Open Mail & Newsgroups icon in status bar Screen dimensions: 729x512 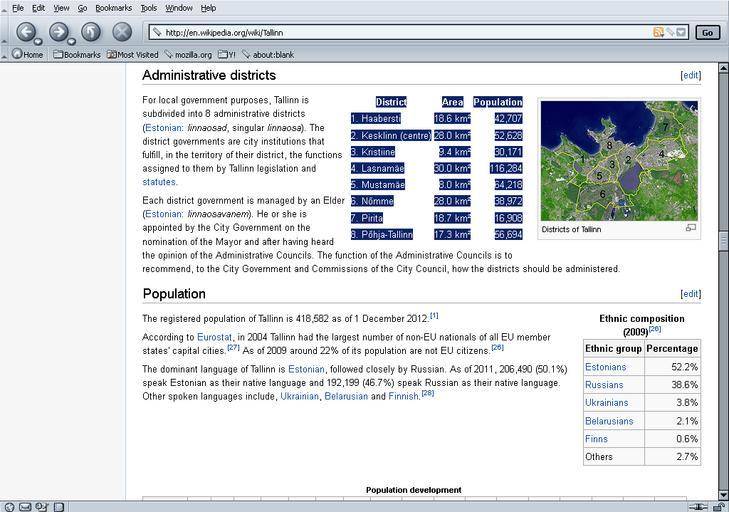[25, 507]
